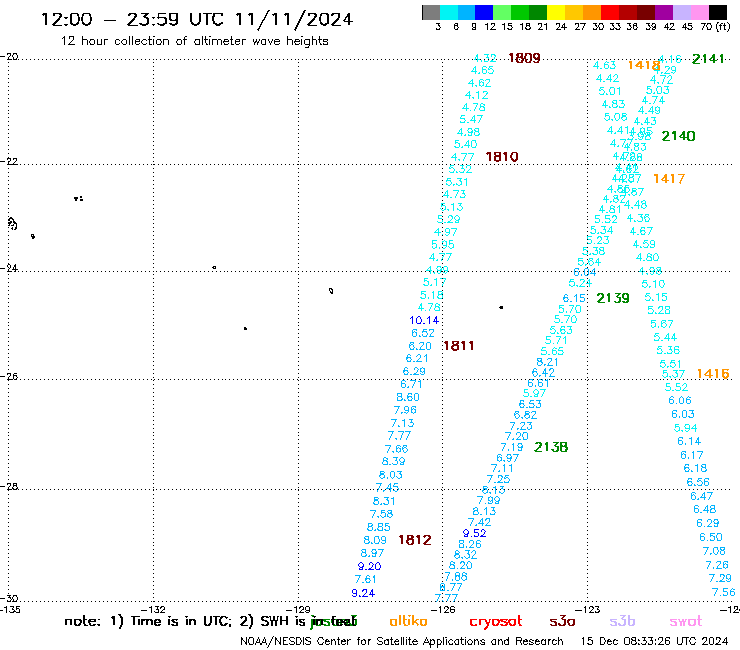Viewport: 740px width, 650px height.
Task: Click the green pass label 2140
Action: point(678,136)
